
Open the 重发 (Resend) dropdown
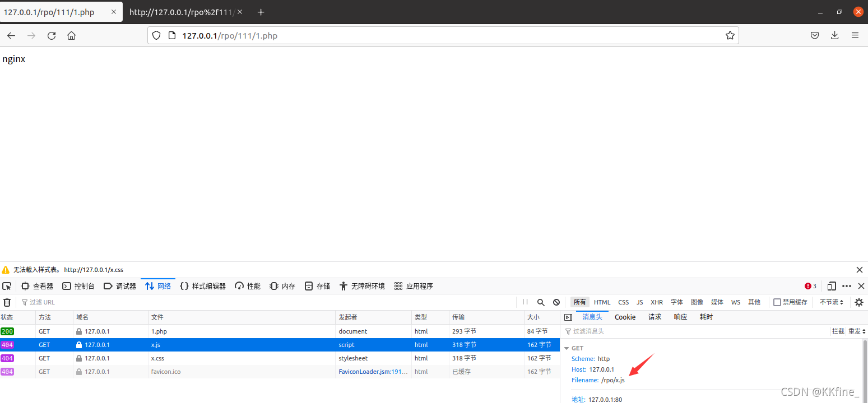856,331
